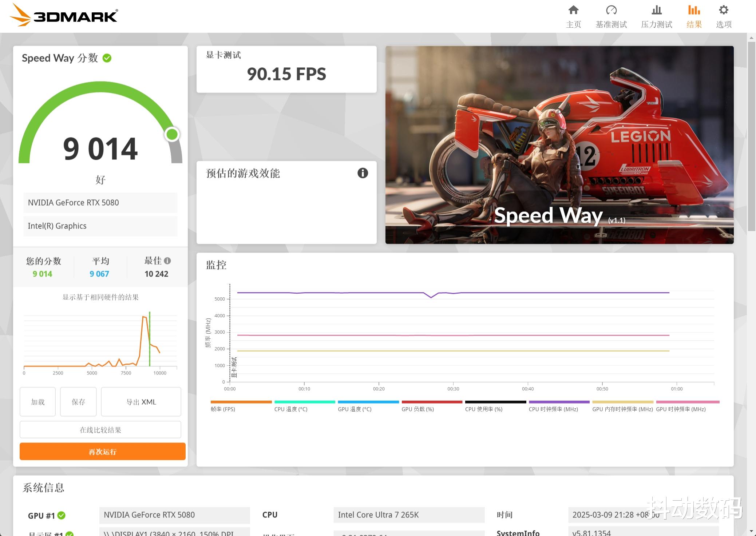This screenshot has width=756, height=536.
Task: Click info icon on 预估的游戏效能
Action: 363,173
